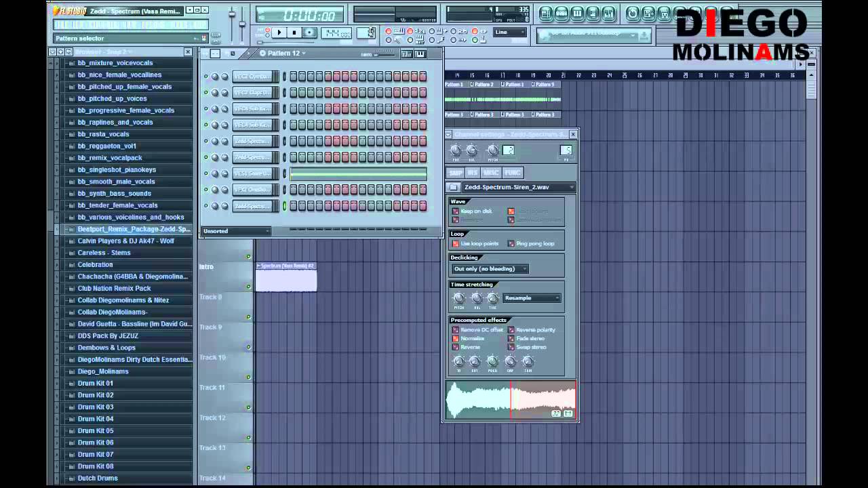Click the channel PAN knob in Channel settings
This screenshot has height=488, width=868.
click(x=456, y=150)
